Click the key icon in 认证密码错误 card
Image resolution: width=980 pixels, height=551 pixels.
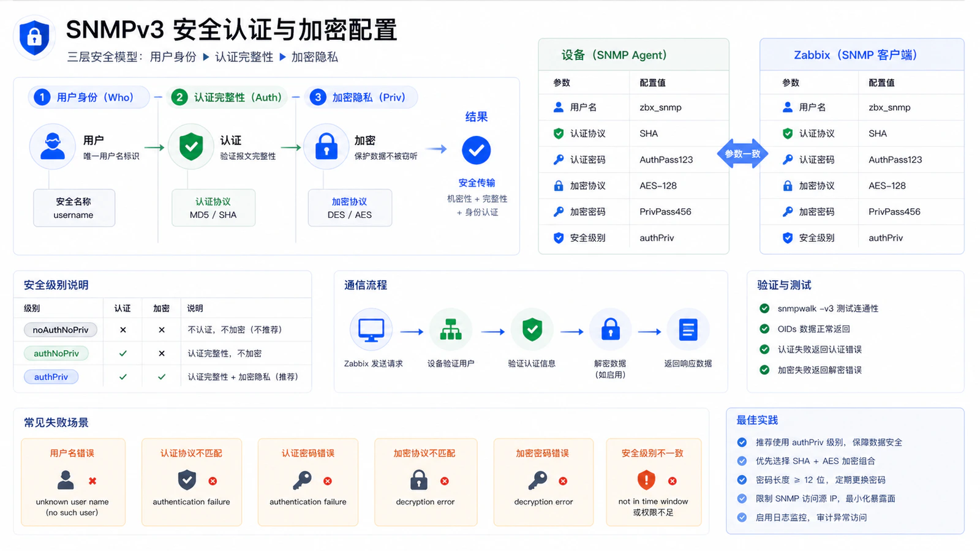tap(302, 481)
